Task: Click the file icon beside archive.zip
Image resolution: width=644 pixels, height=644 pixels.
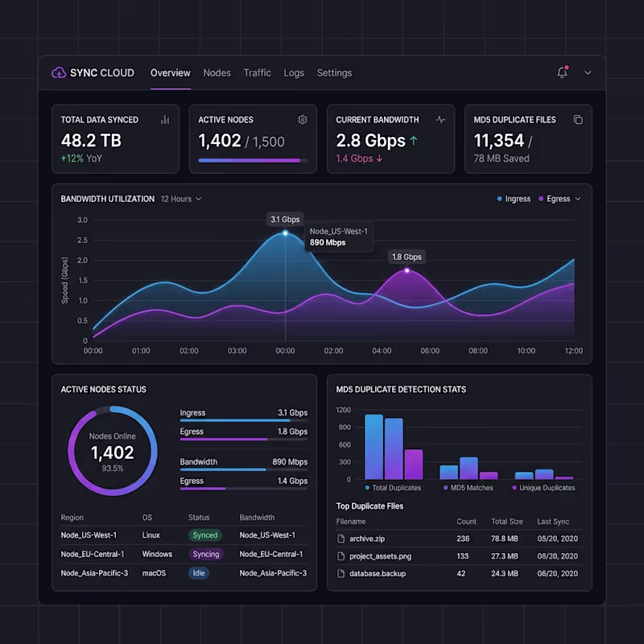Action: [341, 539]
